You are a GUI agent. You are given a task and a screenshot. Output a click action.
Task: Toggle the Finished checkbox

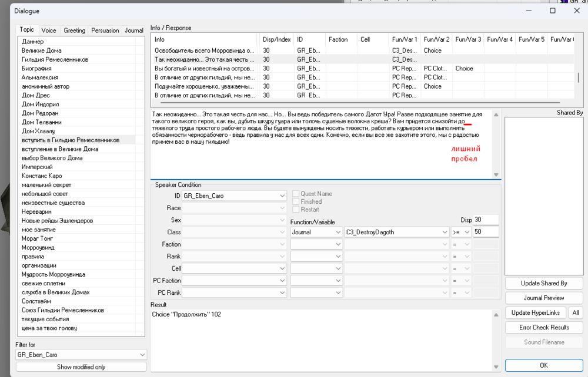[x=296, y=201]
